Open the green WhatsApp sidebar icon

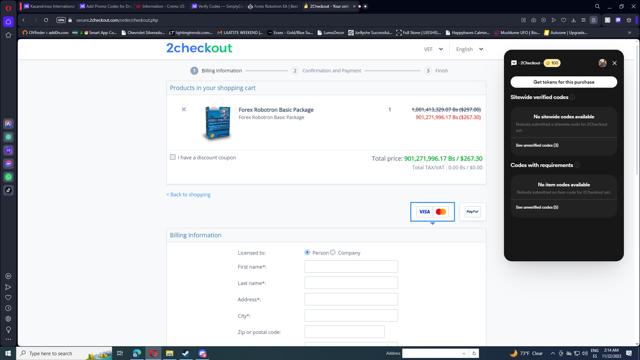click(9, 177)
